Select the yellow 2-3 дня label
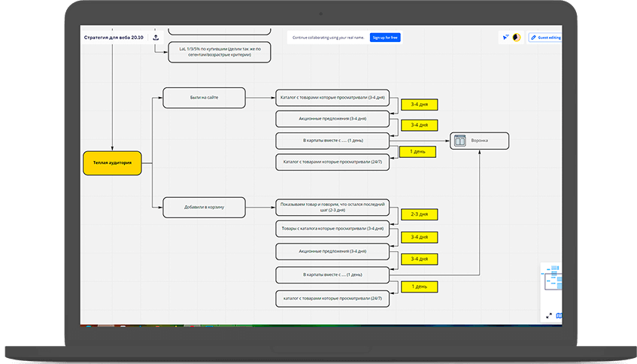The width and height of the screenshot is (637, 364). tap(419, 214)
